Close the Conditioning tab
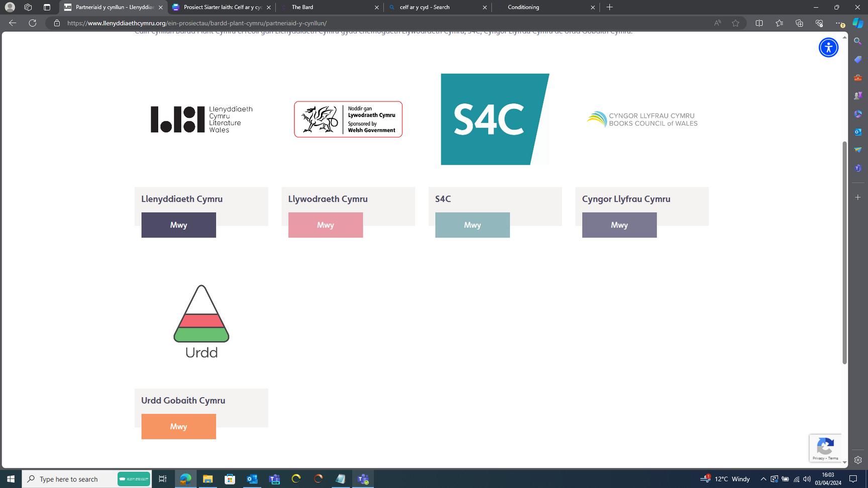 pos(593,8)
